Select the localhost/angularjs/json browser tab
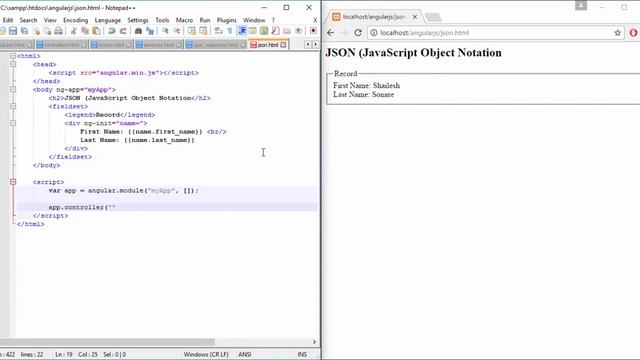Image resolution: width=640 pixels, height=360 pixels. [373, 17]
